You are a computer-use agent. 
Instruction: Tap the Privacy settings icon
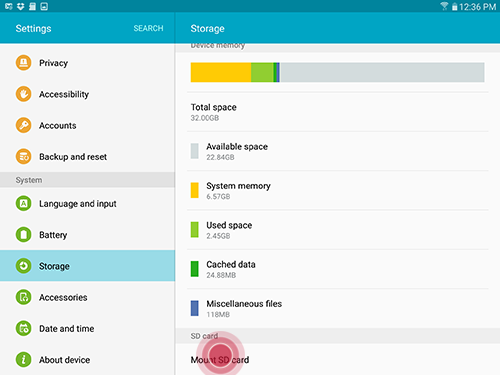tap(23, 63)
